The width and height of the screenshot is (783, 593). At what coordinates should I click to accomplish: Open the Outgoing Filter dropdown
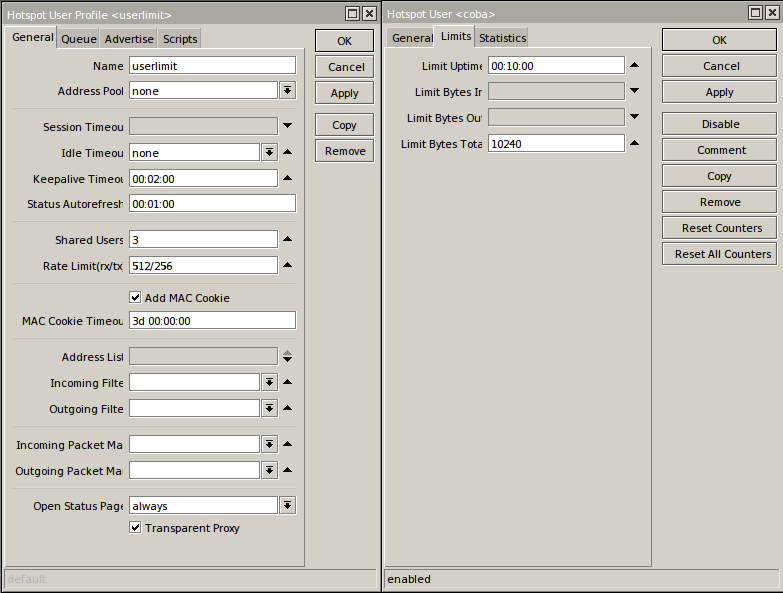tap(270, 408)
